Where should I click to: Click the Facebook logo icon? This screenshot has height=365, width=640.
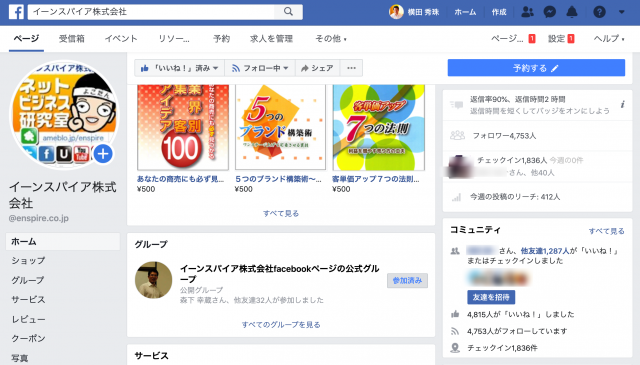click(16, 12)
